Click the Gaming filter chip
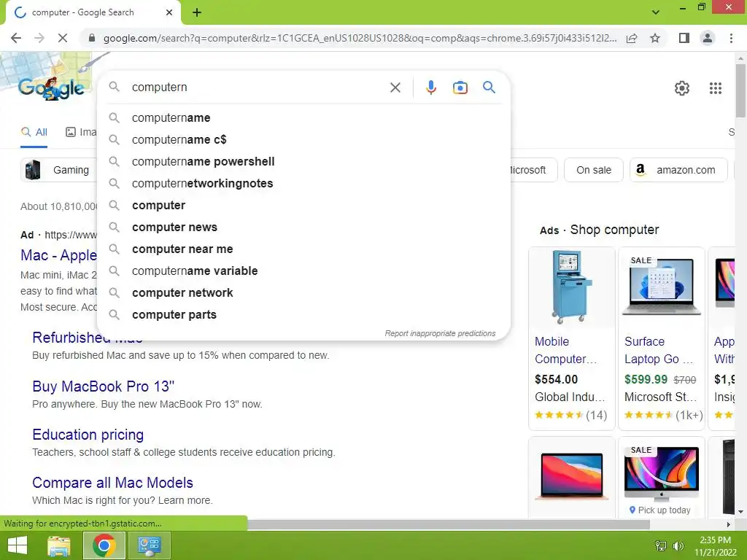This screenshot has width=747, height=560. click(x=58, y=170)
